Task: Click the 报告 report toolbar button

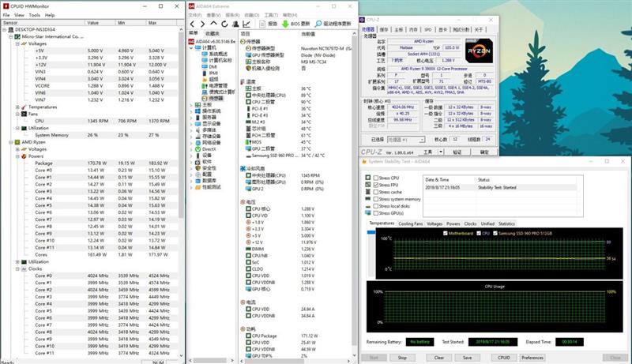Action: point(268,24)
